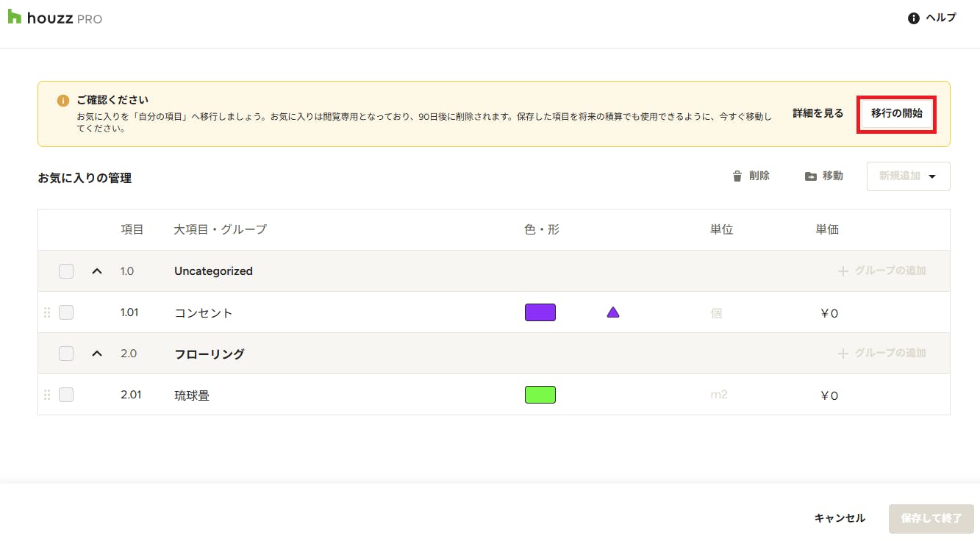Click item number 1.01
This screenshot has height=541, width=980.
pyautogui.click(x=129, y=312)
